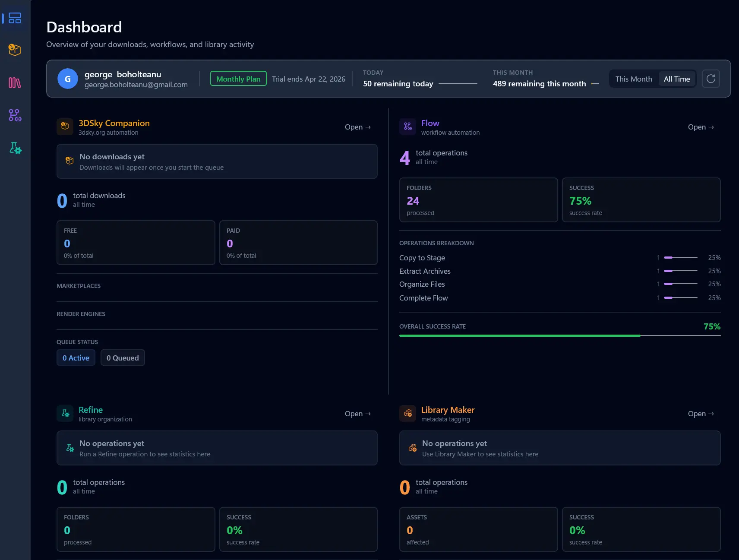739x560 pixels.
Task: Click the Copy to Stage progress bar
Action: click(680, 257)
